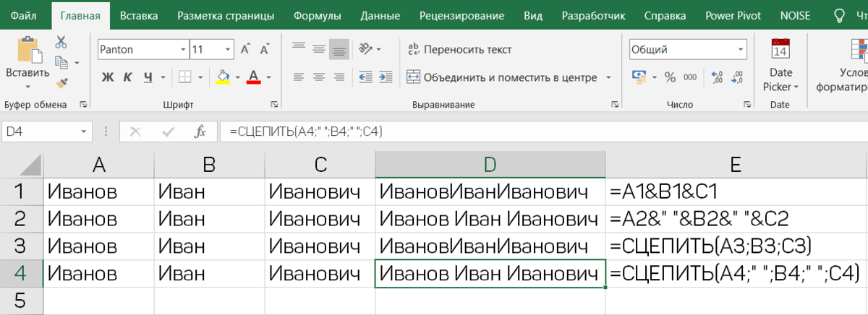Apply thousands separator (000) format

(x=691, y=77)
